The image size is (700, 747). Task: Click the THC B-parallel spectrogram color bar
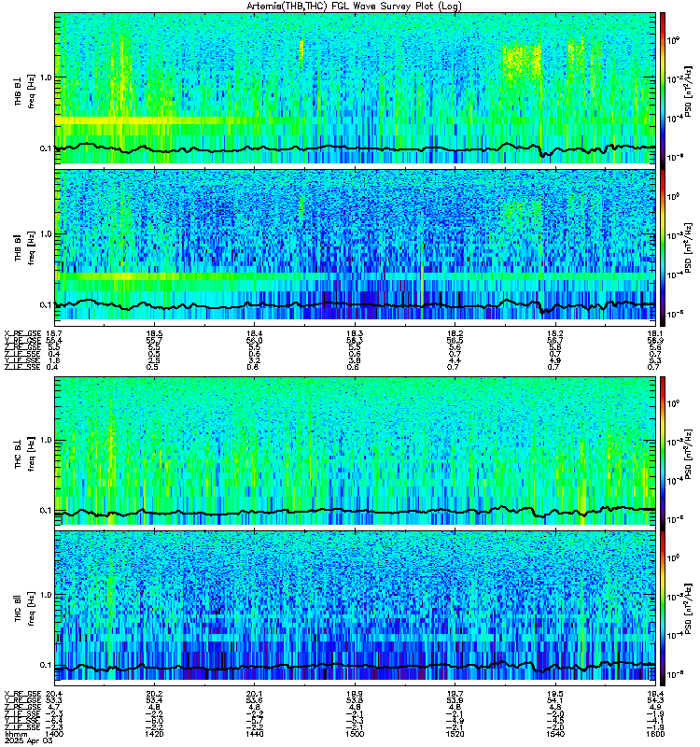[662, 609]
